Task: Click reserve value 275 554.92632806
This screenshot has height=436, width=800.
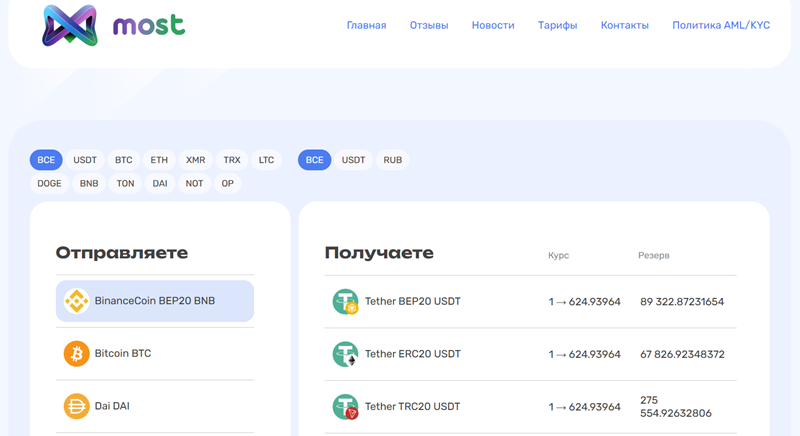Action: tap(676, 406)
